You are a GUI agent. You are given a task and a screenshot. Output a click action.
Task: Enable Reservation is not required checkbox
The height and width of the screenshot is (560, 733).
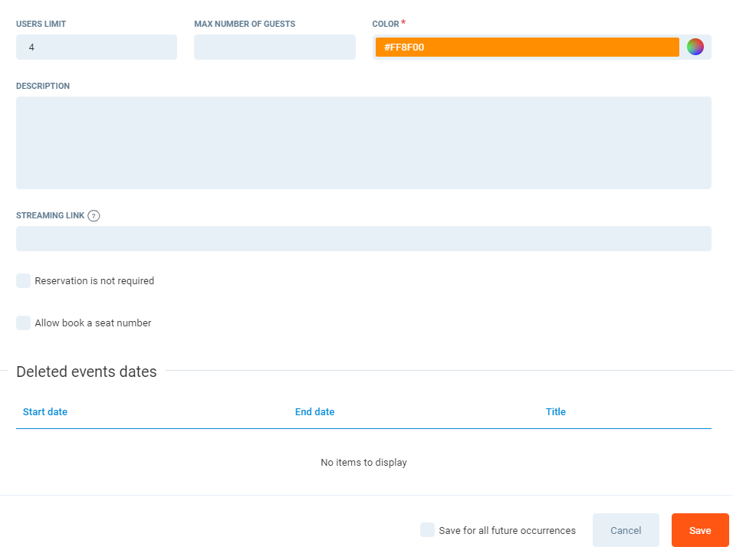tap(24, 281)
